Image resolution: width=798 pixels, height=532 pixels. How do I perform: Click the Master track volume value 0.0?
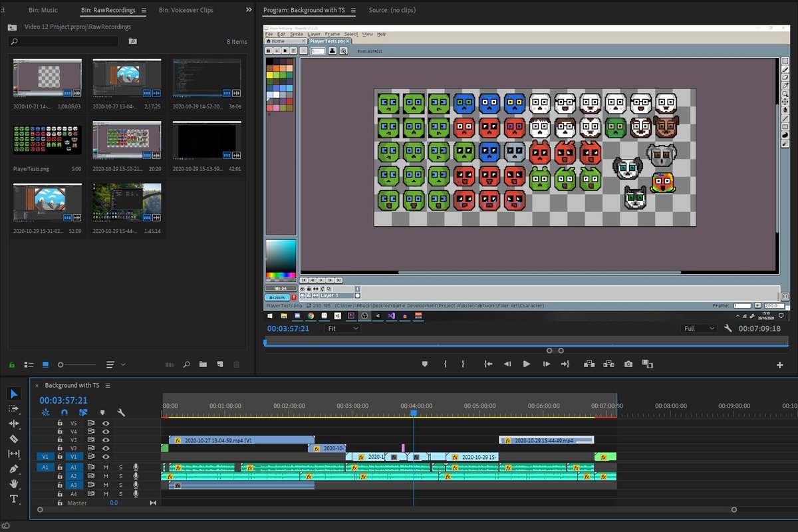pos(114,503)
